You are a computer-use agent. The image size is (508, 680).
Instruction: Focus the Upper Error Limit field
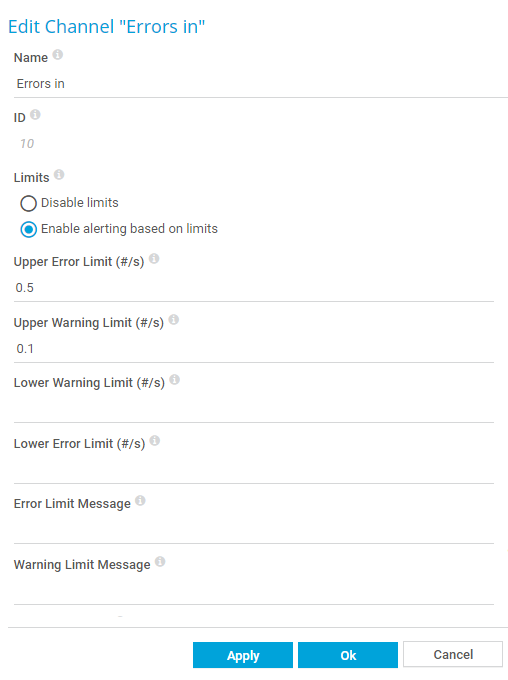point(254,288)
